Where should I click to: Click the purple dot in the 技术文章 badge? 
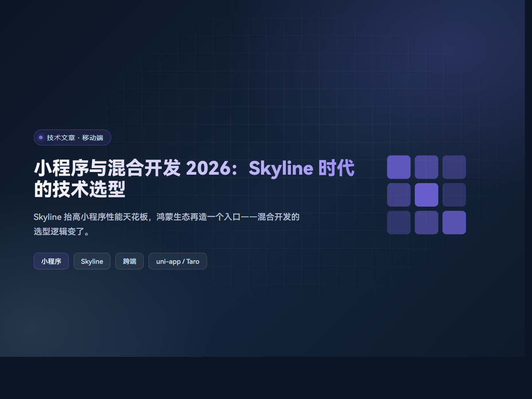41,137
